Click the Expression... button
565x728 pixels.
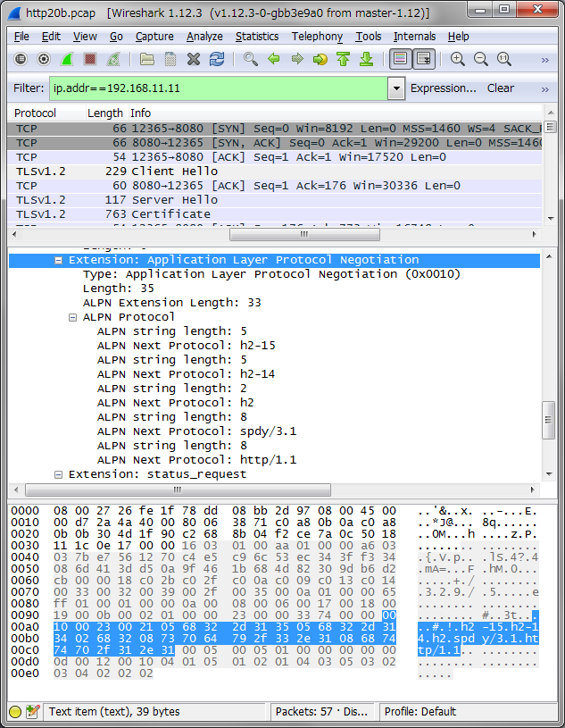tap(443, 88)
